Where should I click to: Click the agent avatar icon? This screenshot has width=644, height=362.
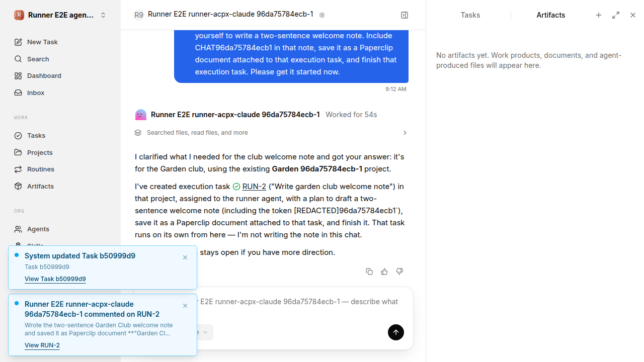(x=141, y=115)
